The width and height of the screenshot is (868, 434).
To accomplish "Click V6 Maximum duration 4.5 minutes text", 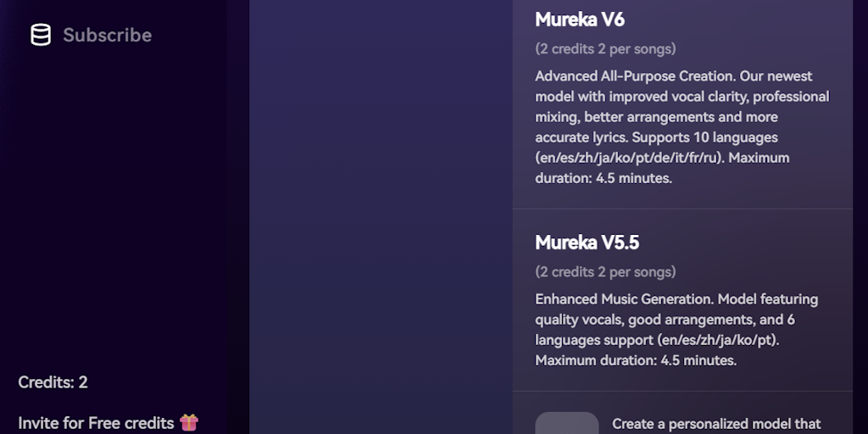I will tap(603, 178).
